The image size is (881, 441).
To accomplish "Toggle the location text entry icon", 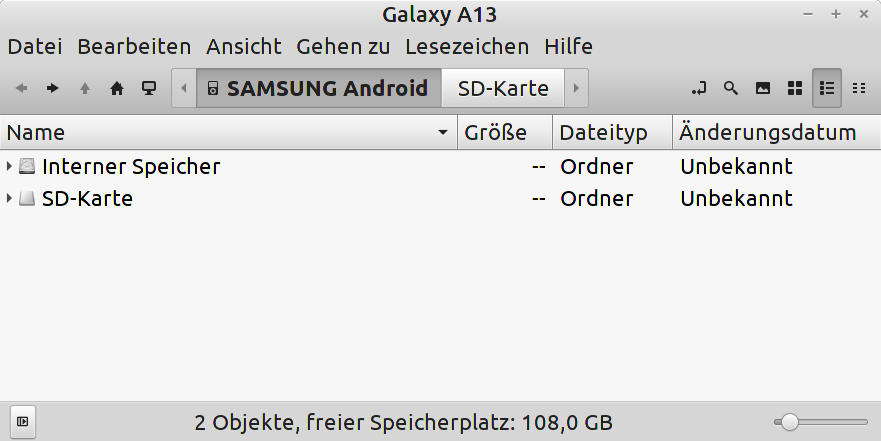I will click(x=699, y=88).
